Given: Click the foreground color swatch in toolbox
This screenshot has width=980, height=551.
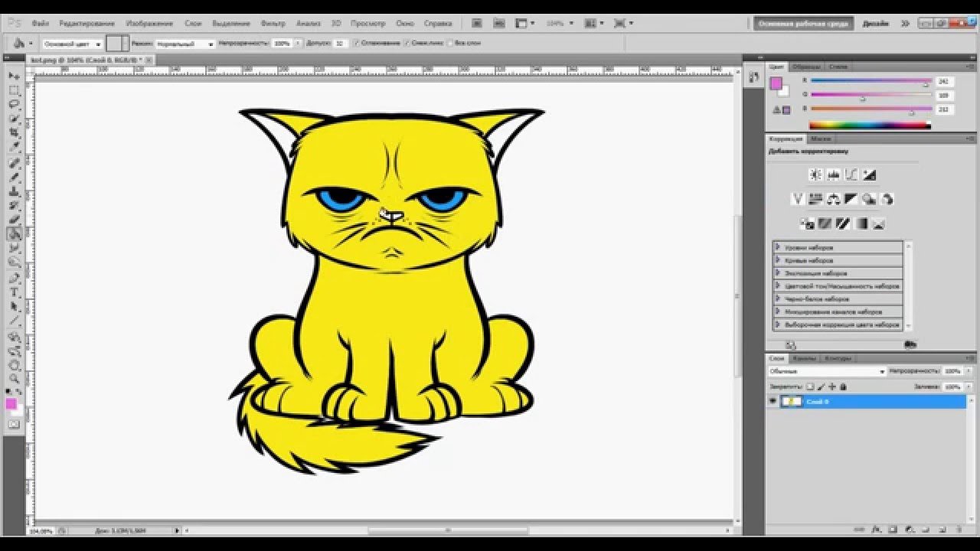Looking at the screenshot, I should (11, 404).
